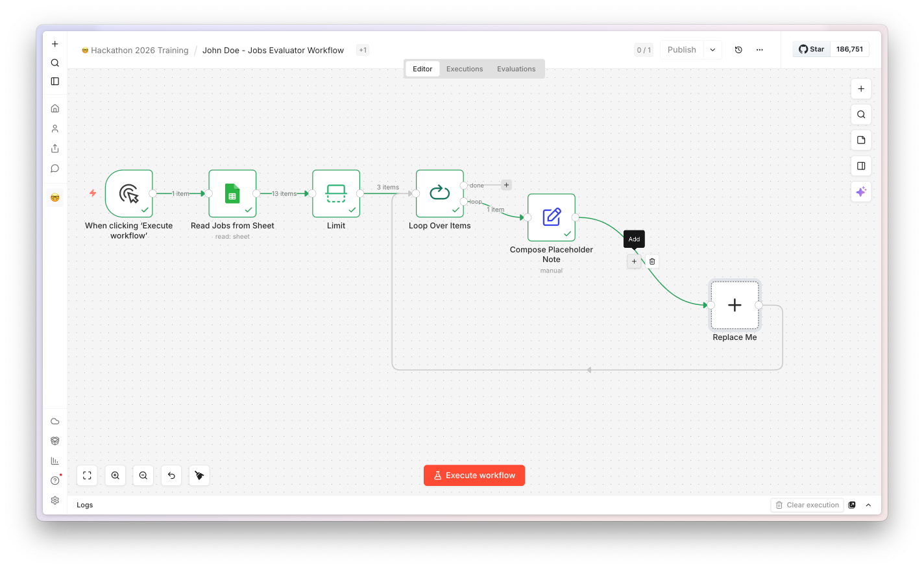Click the Execute workflow button

point(474,476)
